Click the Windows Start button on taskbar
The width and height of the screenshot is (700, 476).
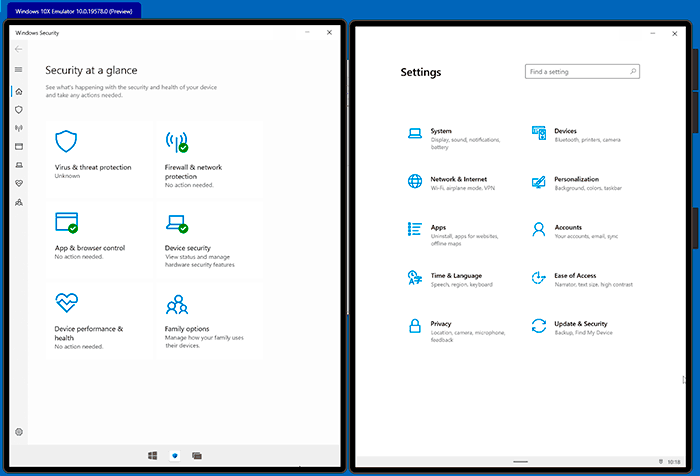152,456
